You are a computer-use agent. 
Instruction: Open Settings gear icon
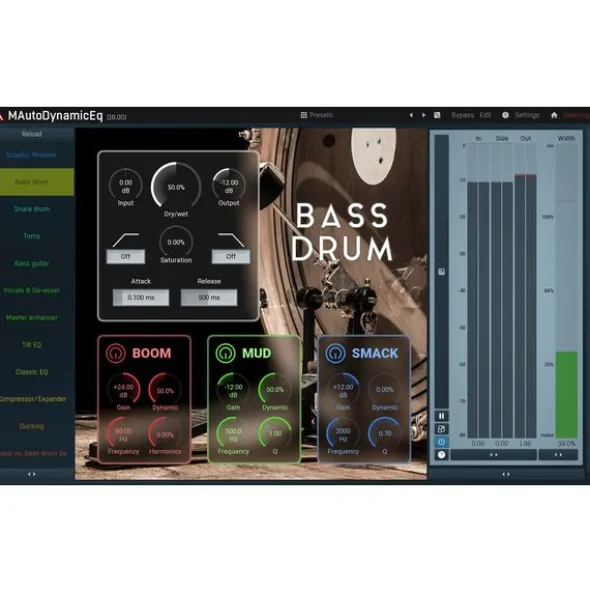click(x=505, y=115)
